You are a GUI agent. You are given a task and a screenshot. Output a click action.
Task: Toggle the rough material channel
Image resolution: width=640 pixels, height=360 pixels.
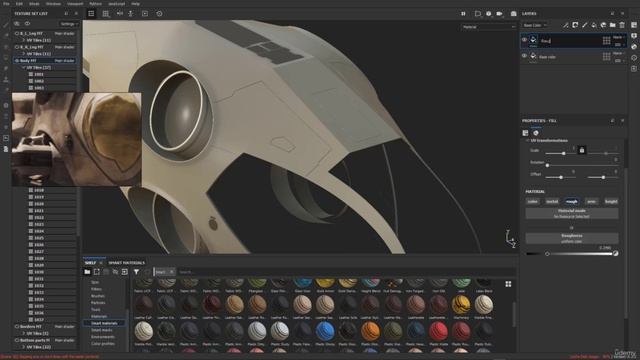tap(572, 202)
